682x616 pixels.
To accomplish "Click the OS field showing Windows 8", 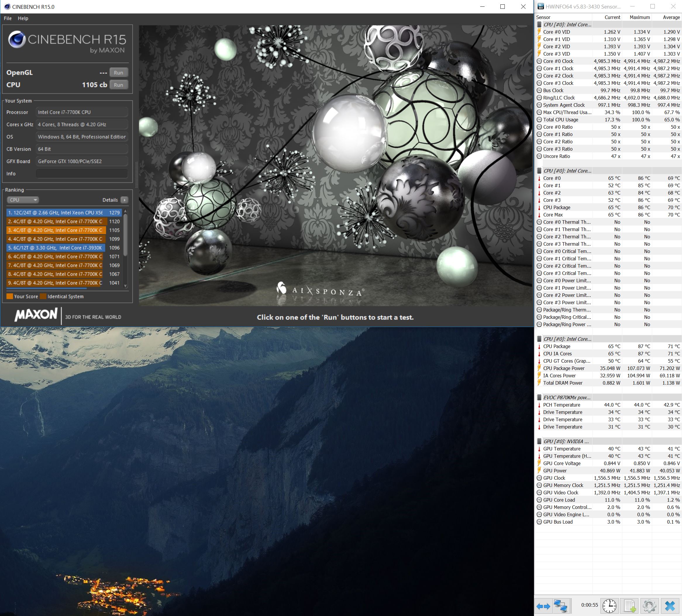I will pyautogui.click(x=82, y=137).
